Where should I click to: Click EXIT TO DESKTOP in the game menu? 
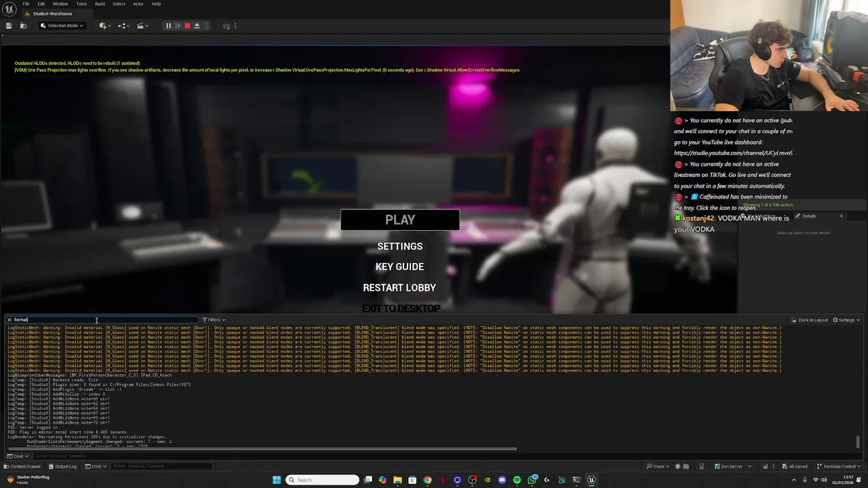(x=401, y=308)
